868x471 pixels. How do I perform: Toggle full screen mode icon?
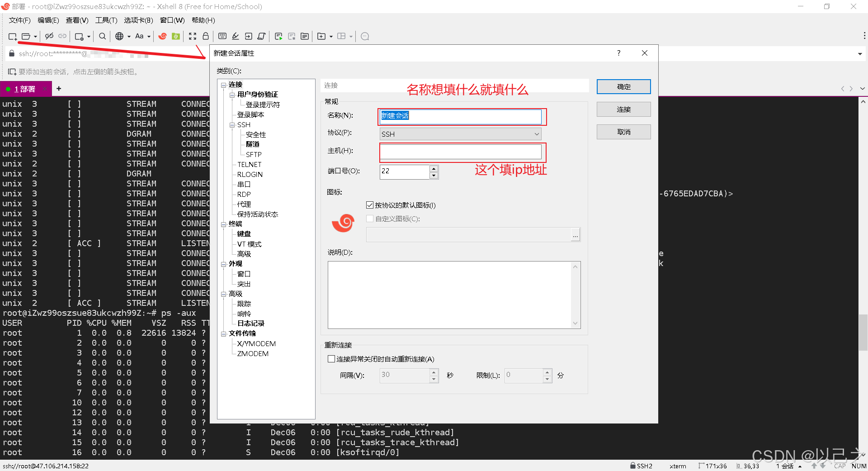(x=193, y=36)
